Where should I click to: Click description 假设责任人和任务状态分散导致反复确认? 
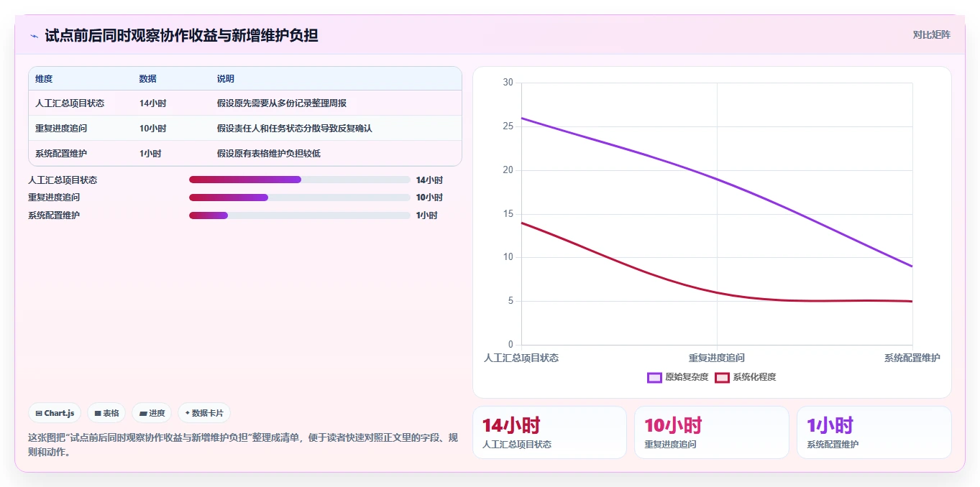(x=295, y=129)
